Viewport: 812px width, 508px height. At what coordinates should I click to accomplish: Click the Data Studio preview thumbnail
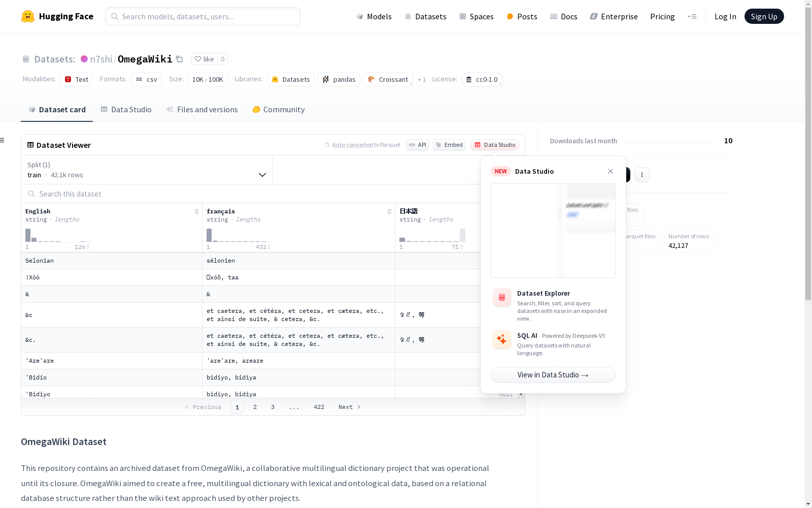click(553, 231)
